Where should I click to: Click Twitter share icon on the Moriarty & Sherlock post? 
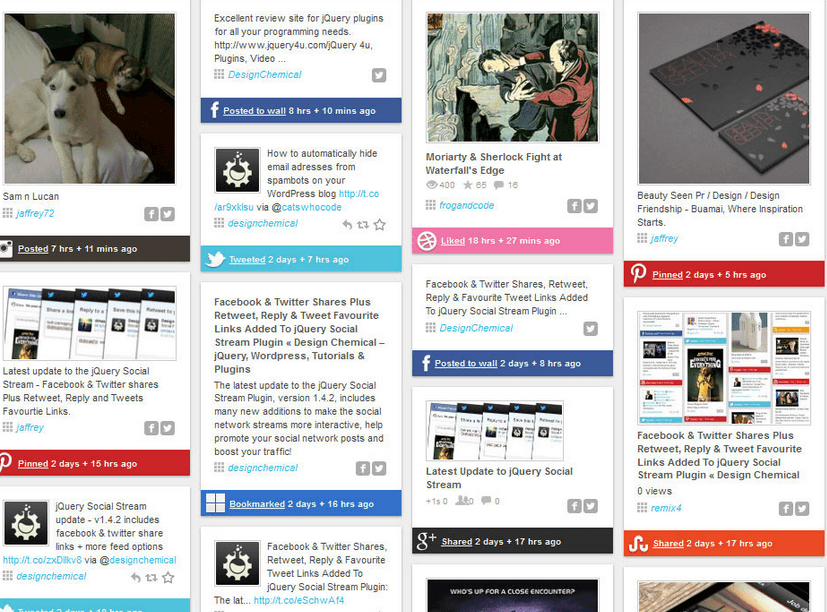[591, 206]
